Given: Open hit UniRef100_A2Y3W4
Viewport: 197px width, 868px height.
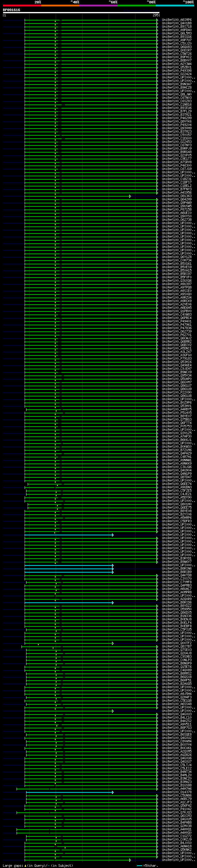Looking at the screenshot, I should click(177, 64).
